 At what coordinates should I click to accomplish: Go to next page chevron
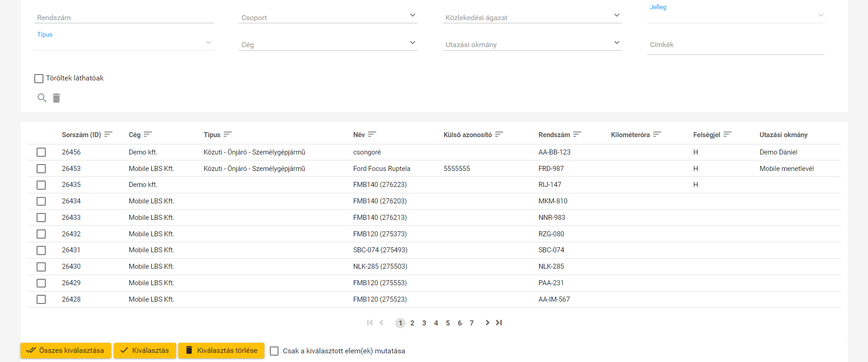click(x=487, y=323)
